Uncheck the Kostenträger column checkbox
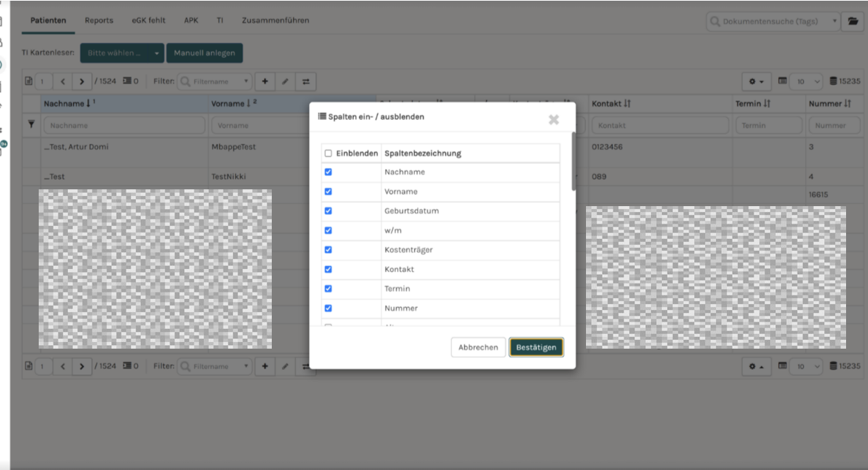The width and height of the screenshot is (868, 470). coord(328,250)
